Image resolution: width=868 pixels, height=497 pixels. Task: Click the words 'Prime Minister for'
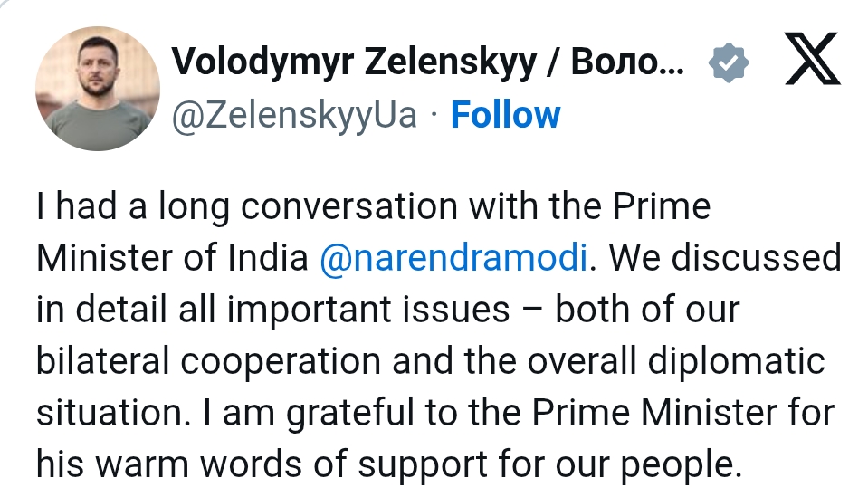(682, 413)
